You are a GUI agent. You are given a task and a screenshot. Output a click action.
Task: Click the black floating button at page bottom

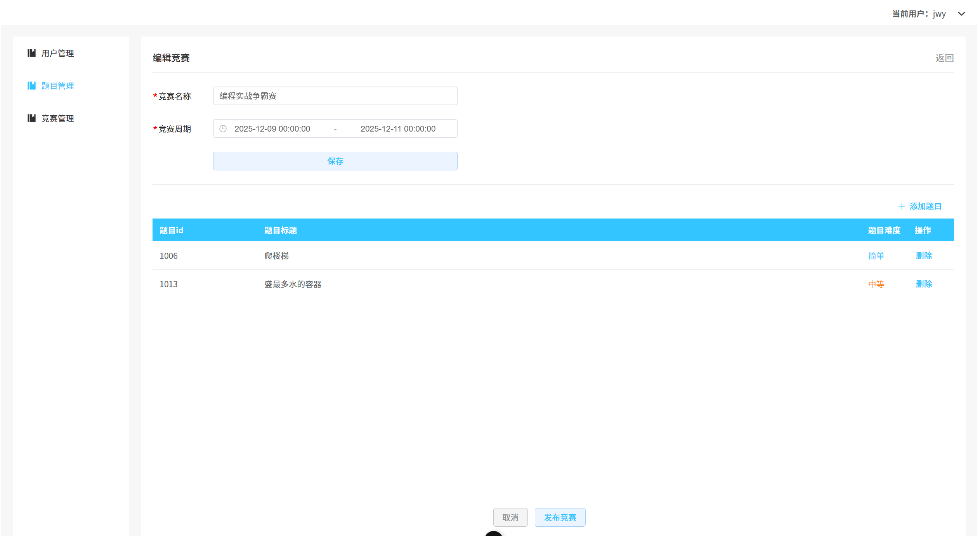493,534
